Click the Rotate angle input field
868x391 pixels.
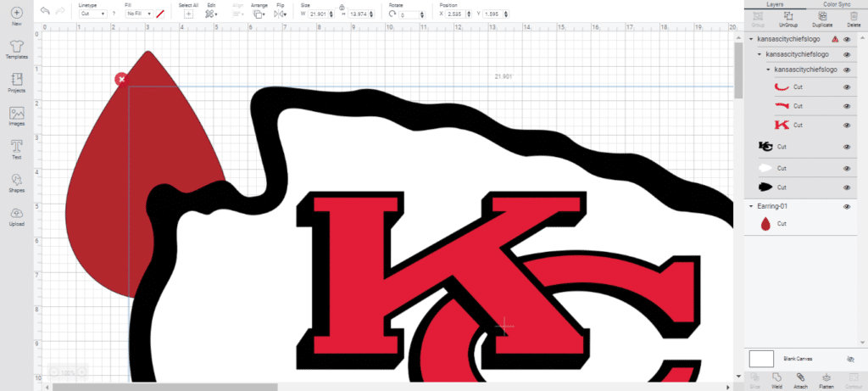410,14
